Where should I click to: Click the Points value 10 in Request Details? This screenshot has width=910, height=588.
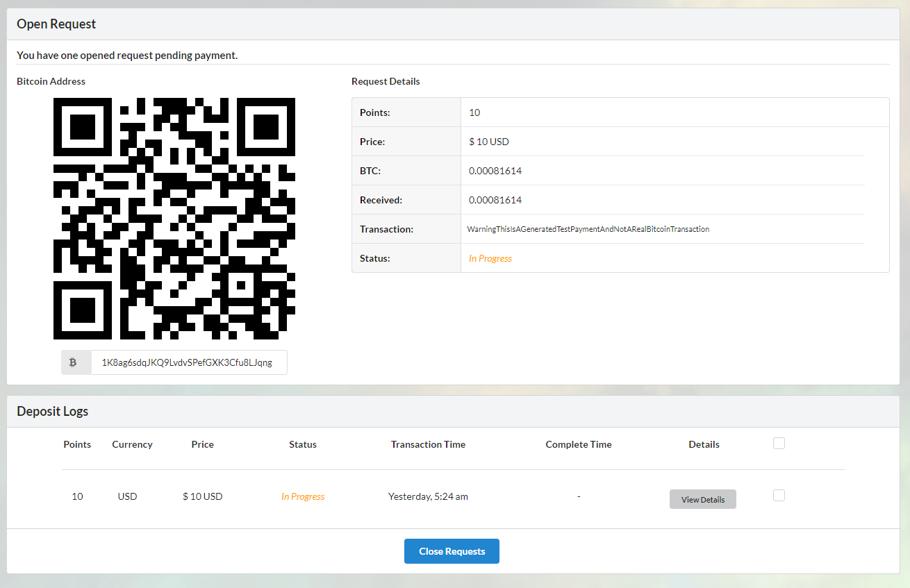click(474, 112)
